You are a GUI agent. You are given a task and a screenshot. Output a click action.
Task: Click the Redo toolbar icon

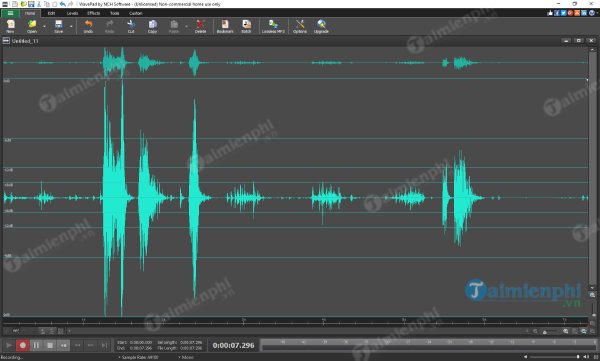tap(109, 26)
